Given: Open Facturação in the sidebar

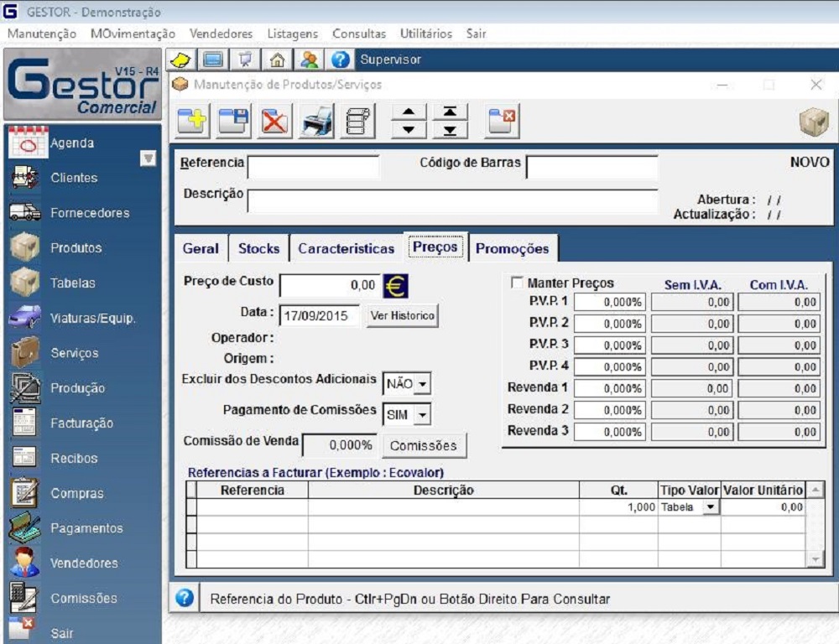Looking at the screenshot, I should click(81, 423).
